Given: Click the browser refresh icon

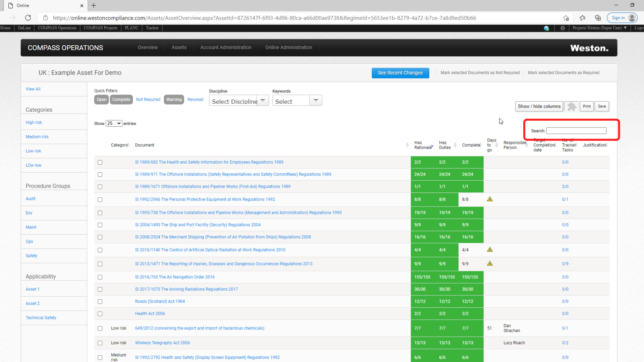Looking at the screenshot, I should coord(28,18).
